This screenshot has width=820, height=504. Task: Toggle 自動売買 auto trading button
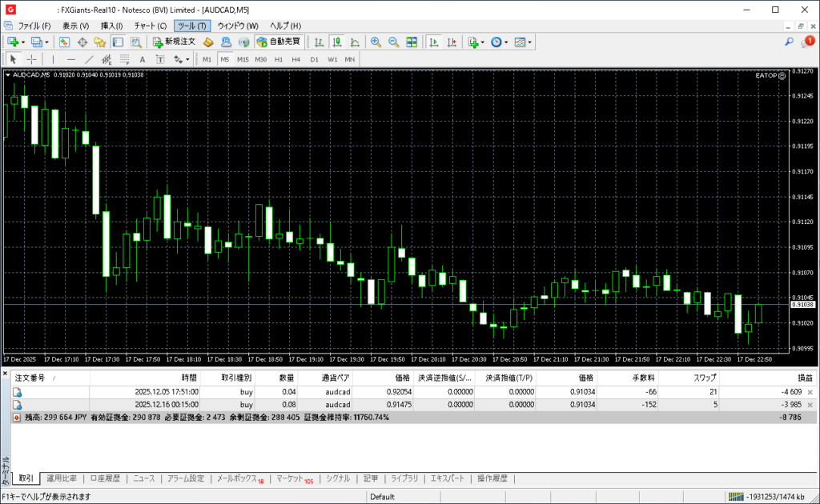278,42
